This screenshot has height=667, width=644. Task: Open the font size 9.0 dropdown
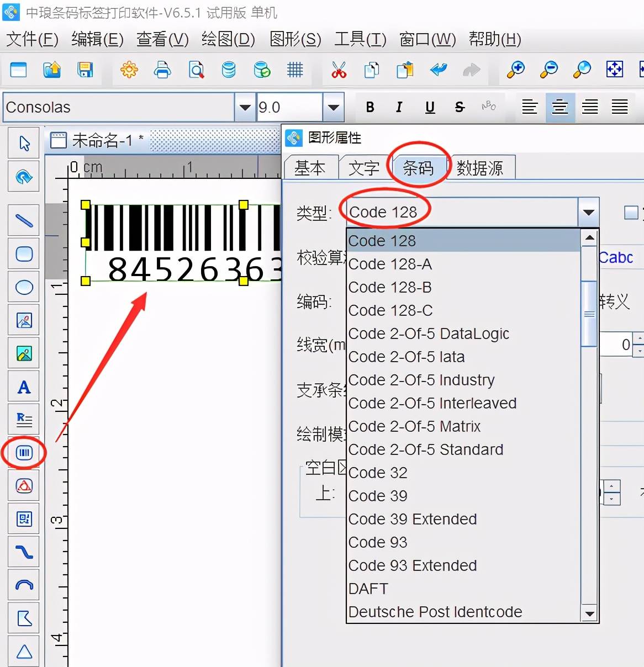tap(333, 107)
